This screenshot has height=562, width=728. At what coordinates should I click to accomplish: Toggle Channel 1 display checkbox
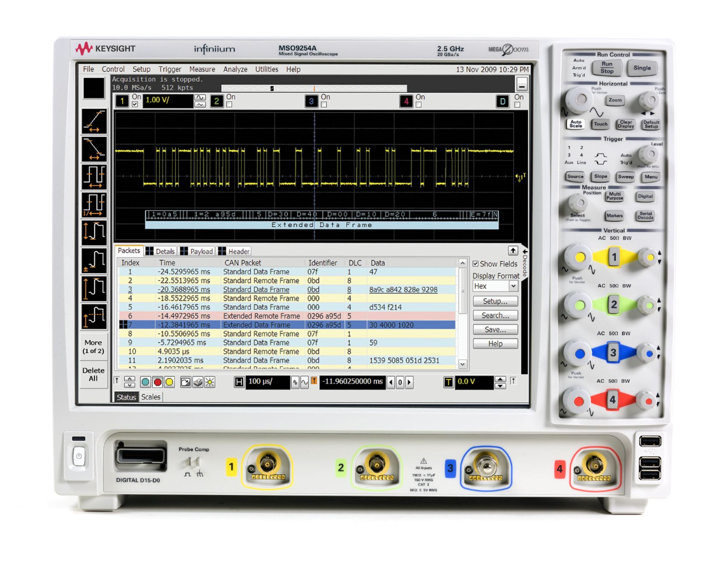[135, 105]
